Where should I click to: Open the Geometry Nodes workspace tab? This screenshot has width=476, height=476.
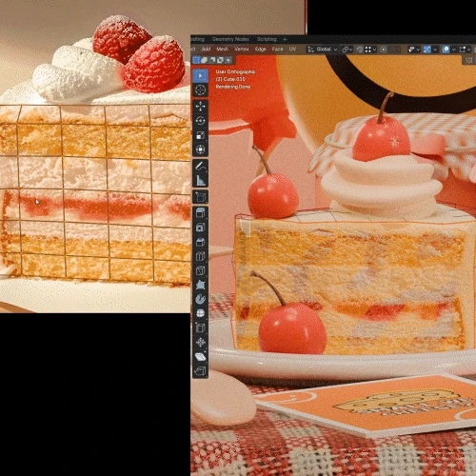[230, 39]
